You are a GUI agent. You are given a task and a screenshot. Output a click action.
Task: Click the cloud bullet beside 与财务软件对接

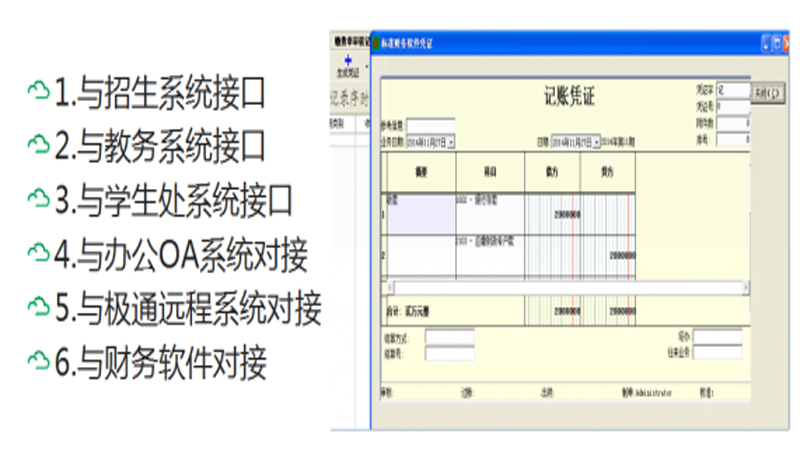[39, 361]
